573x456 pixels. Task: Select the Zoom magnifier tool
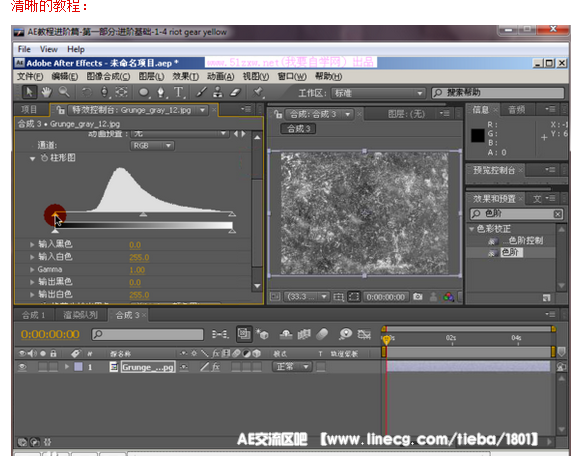(64, 92)
